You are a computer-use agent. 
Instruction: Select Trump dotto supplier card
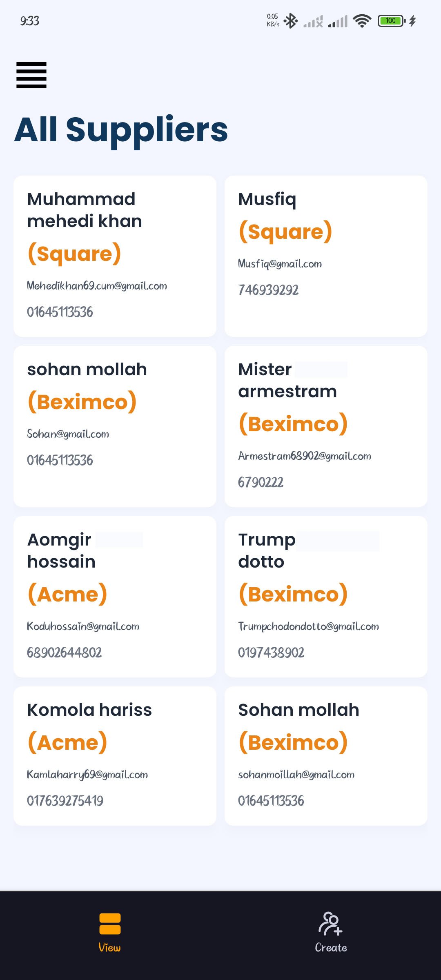326,597
